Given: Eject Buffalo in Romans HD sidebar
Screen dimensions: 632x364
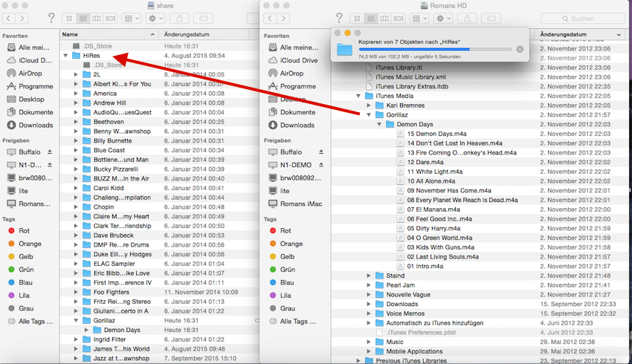Looking at the screenshot, I should [321, 152].
